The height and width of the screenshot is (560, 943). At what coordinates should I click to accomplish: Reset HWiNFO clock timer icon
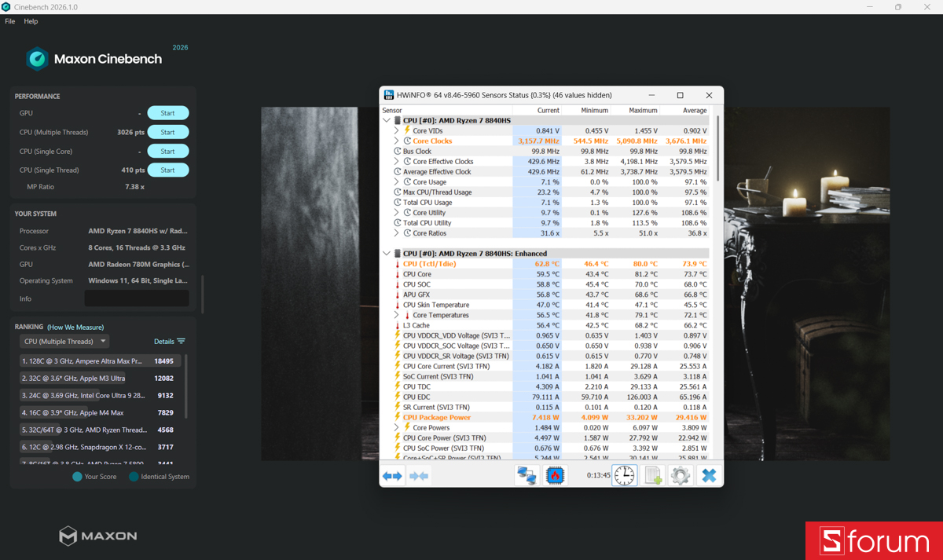tap(625, 475)
